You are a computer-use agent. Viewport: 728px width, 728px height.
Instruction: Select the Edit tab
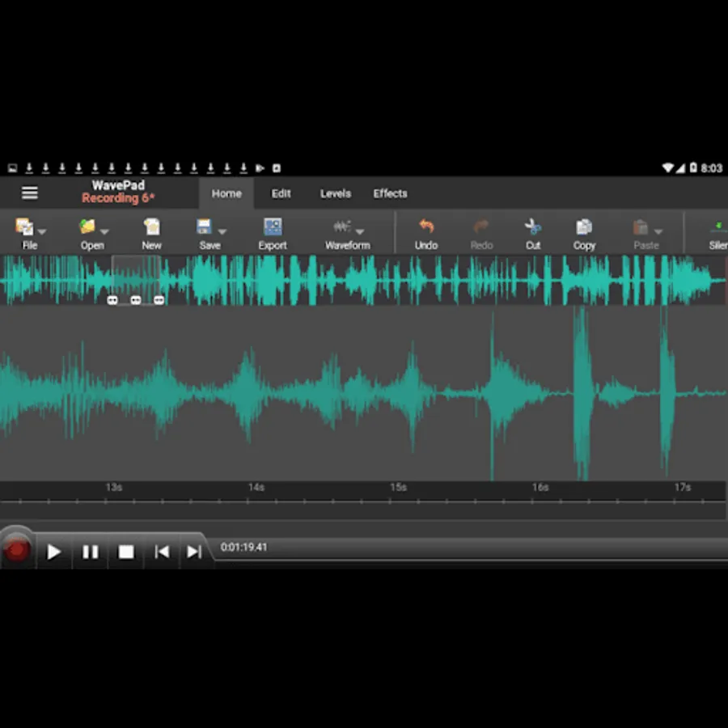pyautogui.click(x=281, y=193)
